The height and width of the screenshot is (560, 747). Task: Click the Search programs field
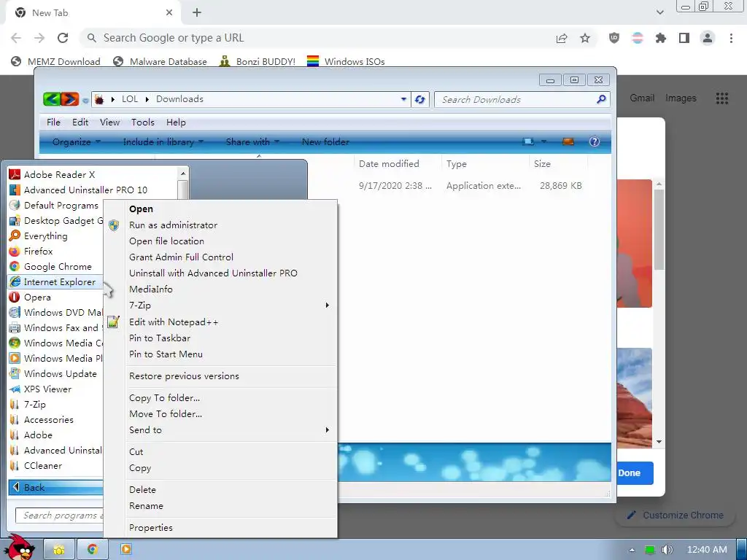point(60,516)
